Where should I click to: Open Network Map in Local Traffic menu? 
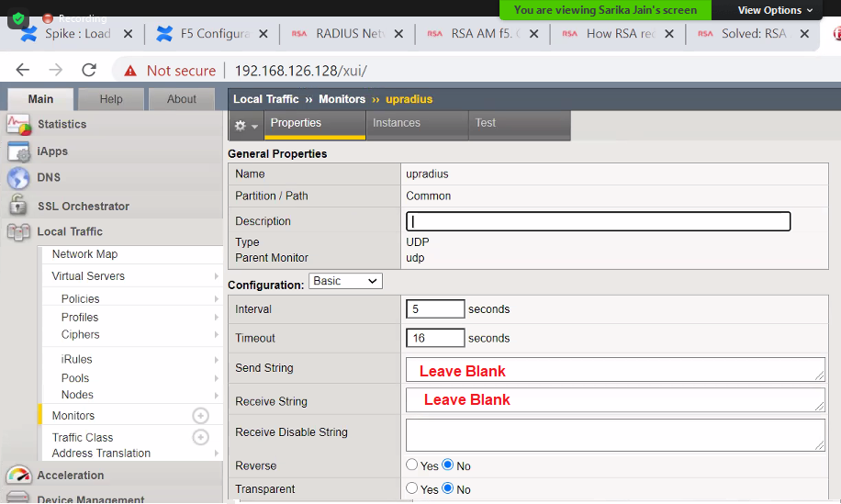click(84, 254)
